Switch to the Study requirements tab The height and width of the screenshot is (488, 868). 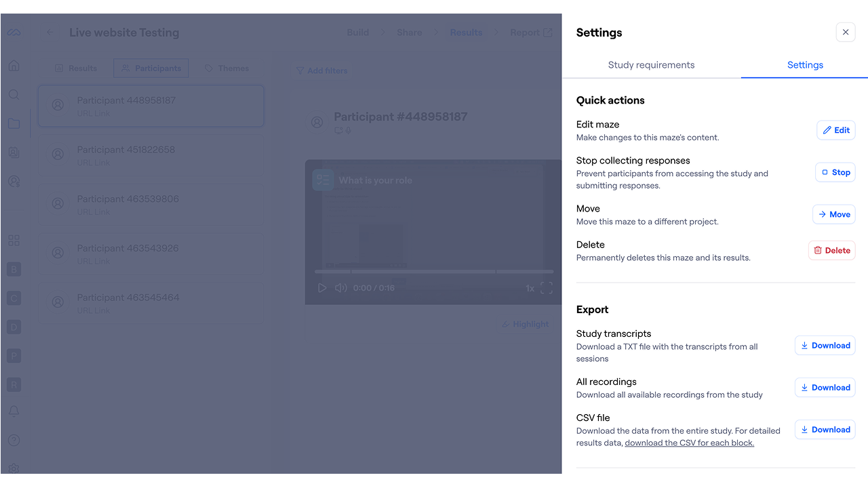point(651,65)
